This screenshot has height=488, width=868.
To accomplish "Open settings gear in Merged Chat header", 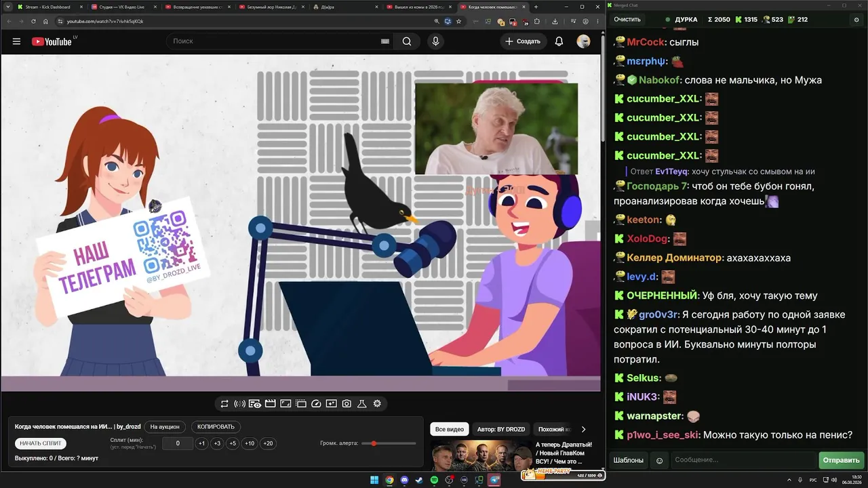I will (856, 20).
